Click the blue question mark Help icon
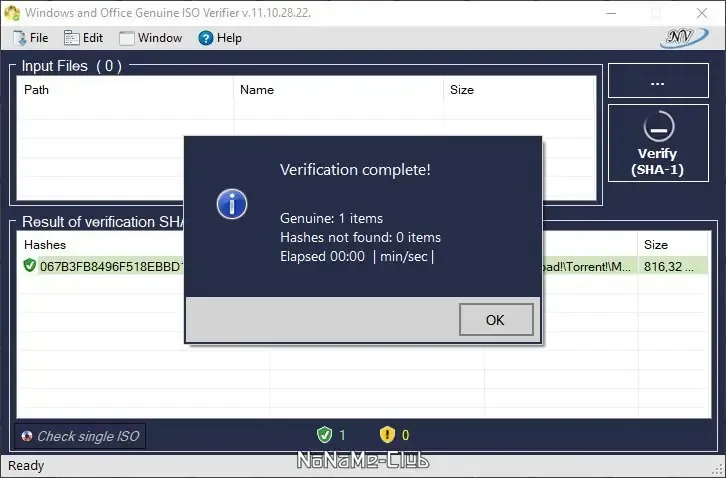The height and width of the screenshot is (478, 726). (206, 38)
